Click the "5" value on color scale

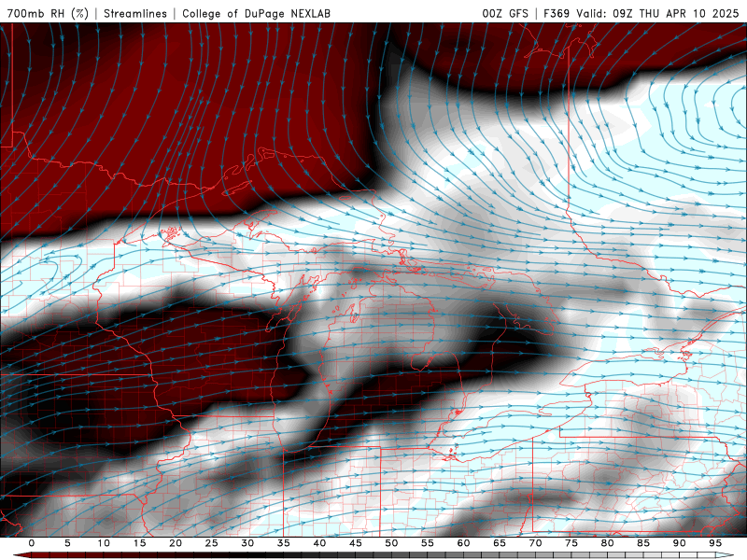[67, 543]
